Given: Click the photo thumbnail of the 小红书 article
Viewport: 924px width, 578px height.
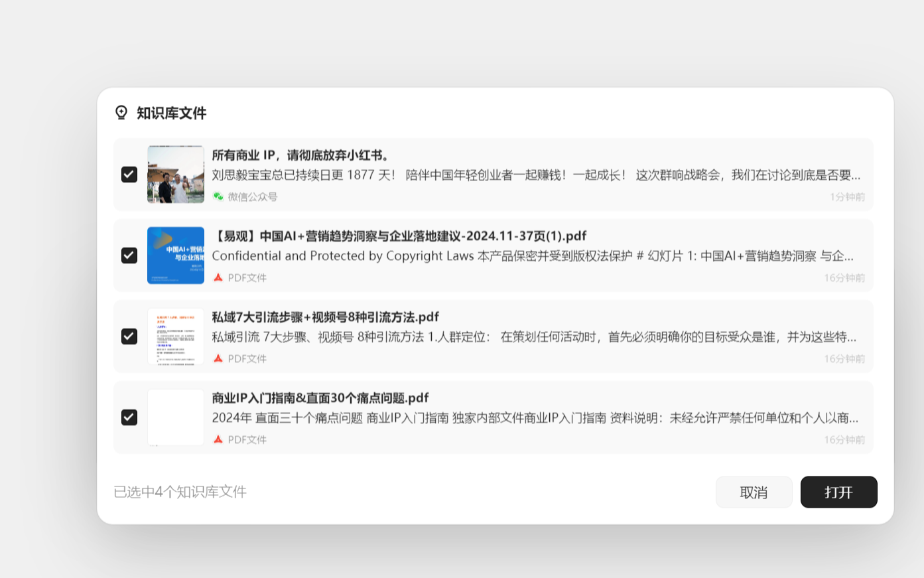Looking at the screenshot, I should coord(175,174).
